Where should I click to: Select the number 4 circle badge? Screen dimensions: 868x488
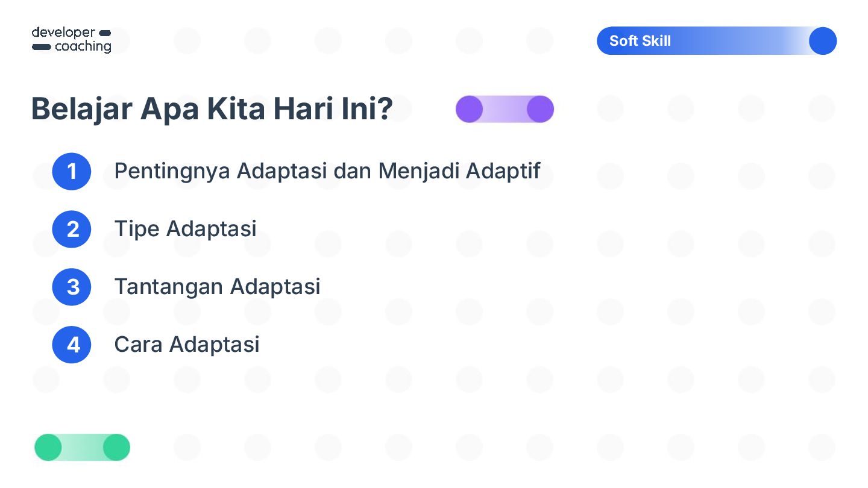click(x=72, y=345)
